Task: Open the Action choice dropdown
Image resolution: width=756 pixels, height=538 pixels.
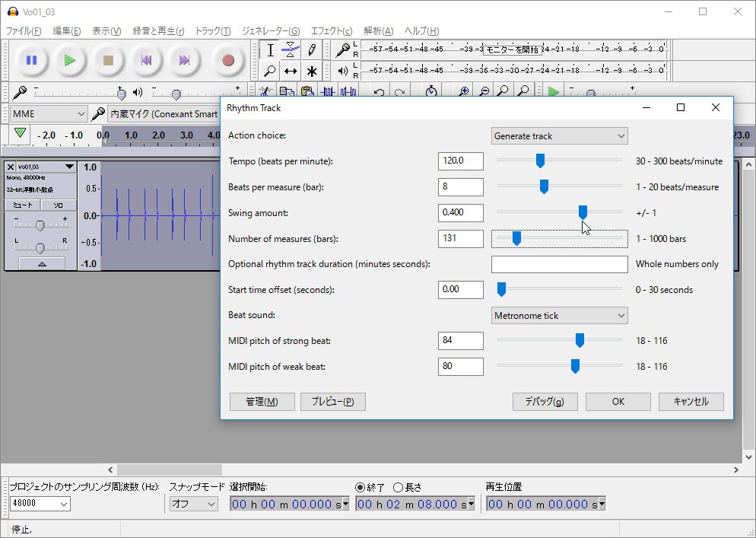Action: pos(559,136)
